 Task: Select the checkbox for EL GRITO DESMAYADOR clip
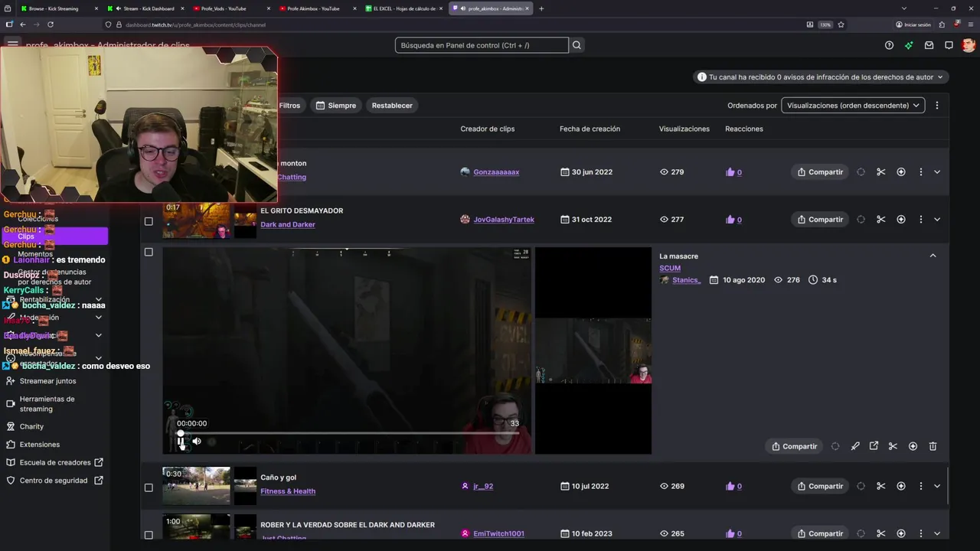[x=149, y=222]
